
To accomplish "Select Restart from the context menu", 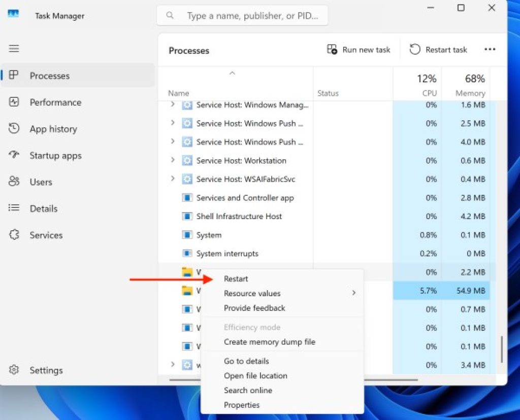I will coord(236,278).
